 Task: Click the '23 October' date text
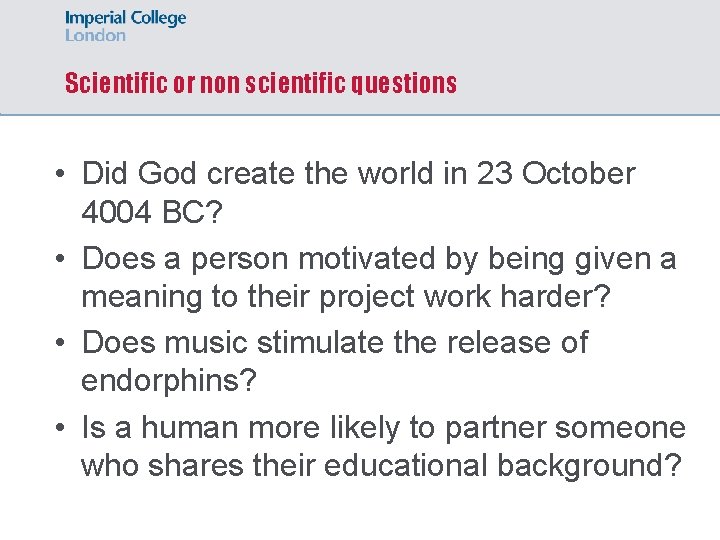pyautogui.click(x=556, y=173)
